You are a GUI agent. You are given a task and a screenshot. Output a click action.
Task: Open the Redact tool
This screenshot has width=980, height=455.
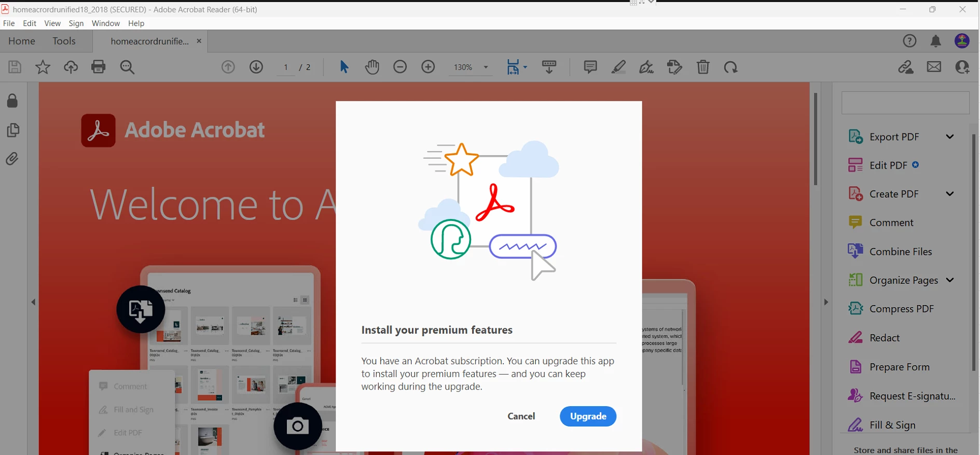pyautogui.click(x=874, y=338)
